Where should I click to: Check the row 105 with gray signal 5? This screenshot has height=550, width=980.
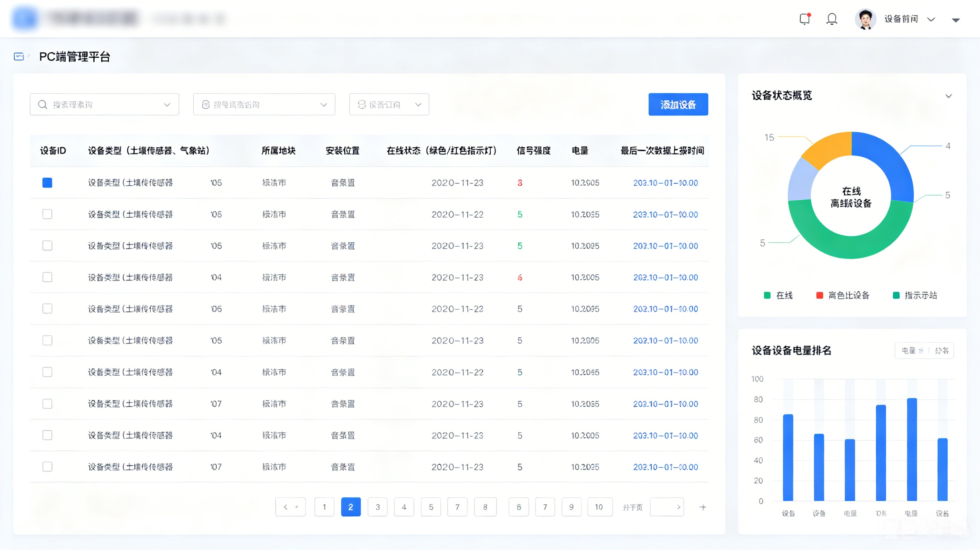(x=47, y=340)
